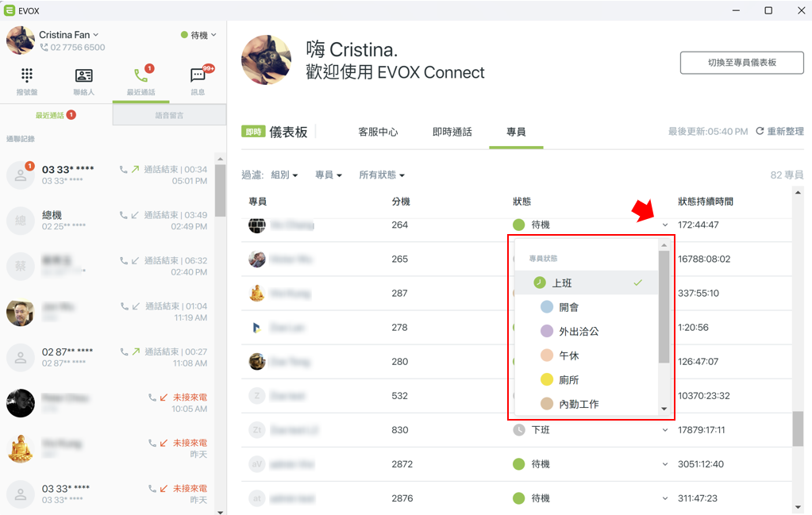Screen dimensions: 812x515
Task: Open the contacts (聯絡人) icon
Action: pyautogui.click(x=84, y=75)
